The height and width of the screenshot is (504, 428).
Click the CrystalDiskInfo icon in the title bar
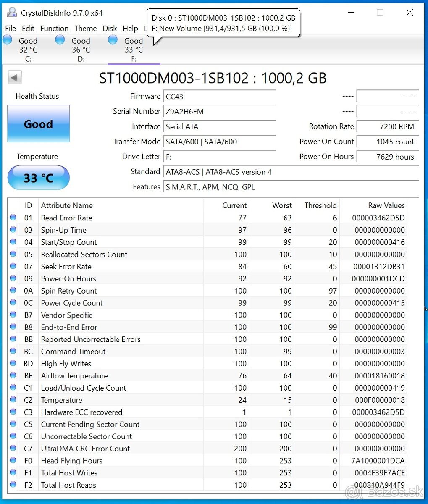(x=11, y=12)
